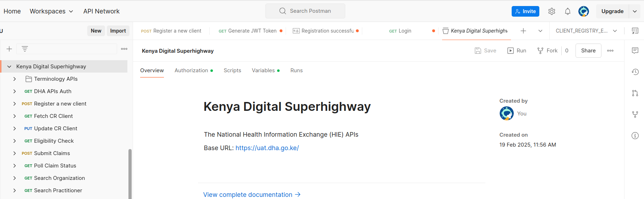Open a new tab with plus icon
This screenshot has height=199, width=644.
point(523,31)
